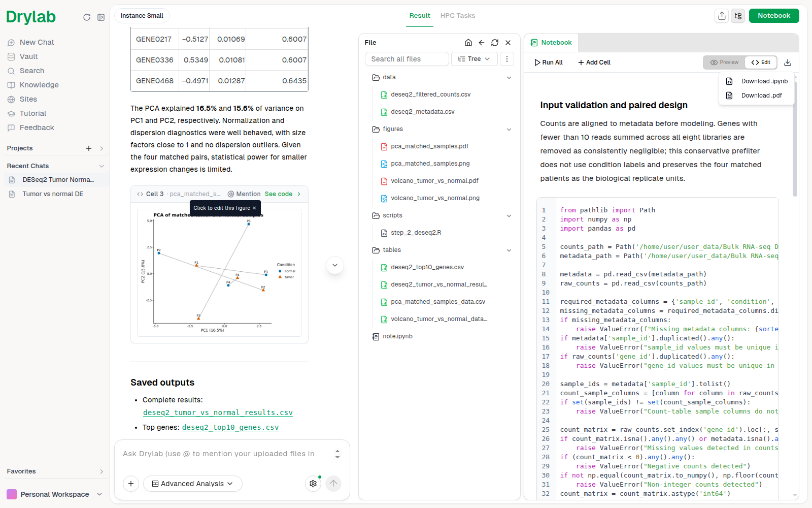Switch to HPC Tasks tab
The width and height of the screenshot is (812, 508).
pos(458,16)
